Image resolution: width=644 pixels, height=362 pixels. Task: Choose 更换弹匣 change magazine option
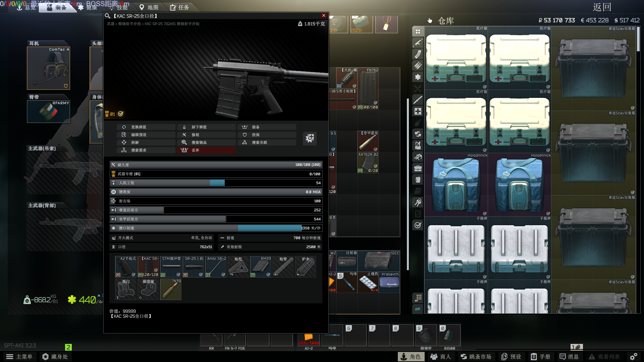[x=139, y=127]
